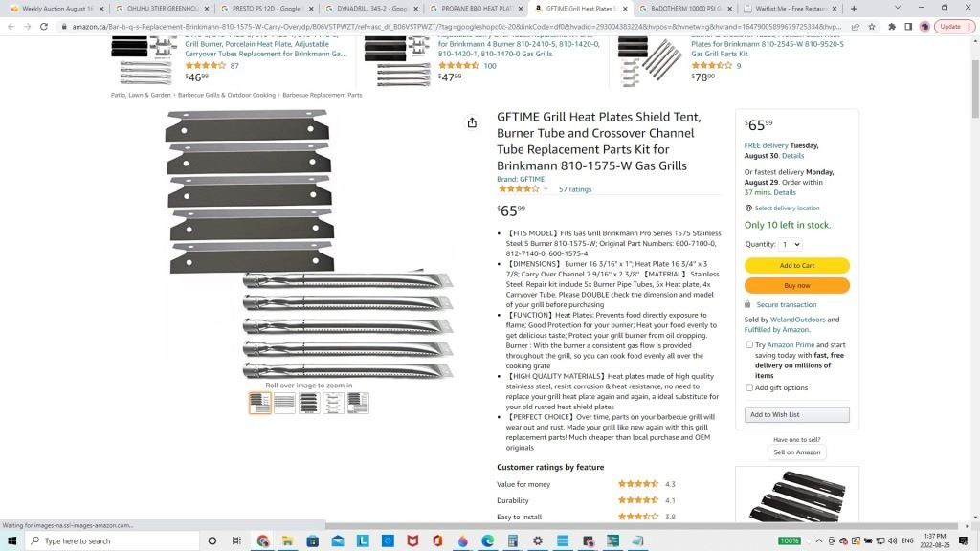The height and width of the screenshot is (551, 980).
Task: Expand the star ratings breakdown arrow
Action: [x=546, y=189]
